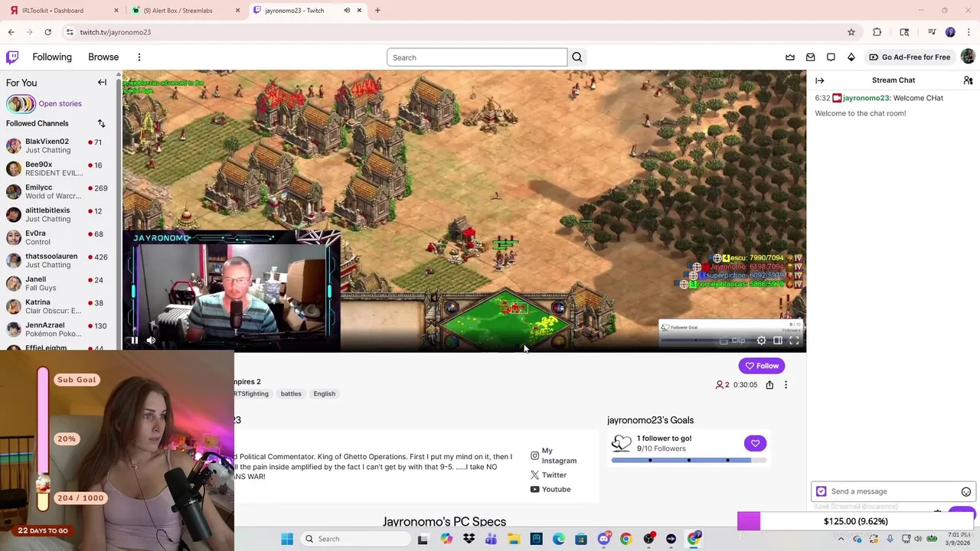Create a Clip from the player
Viewport: 980px width, 551px height.
(733, 341)
